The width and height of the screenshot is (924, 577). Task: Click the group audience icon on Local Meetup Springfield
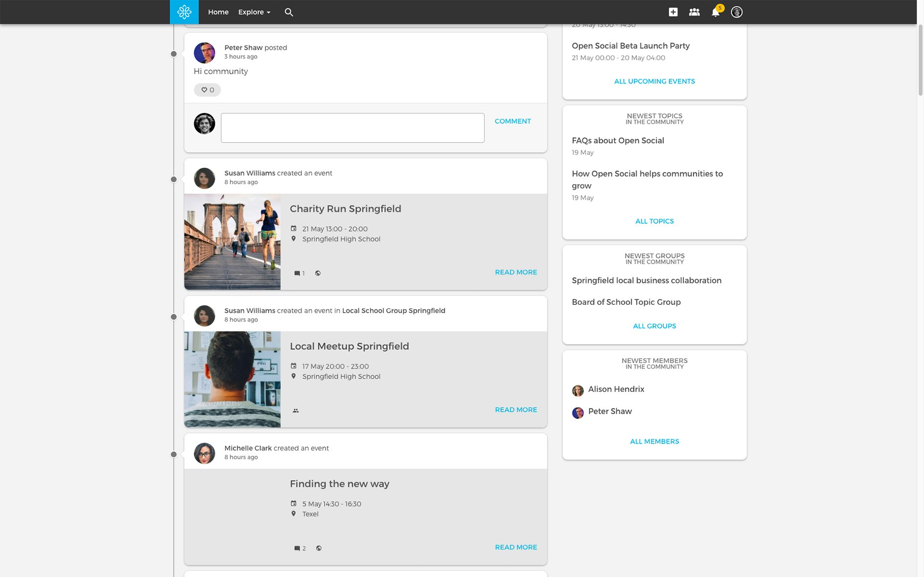(295, 411)
